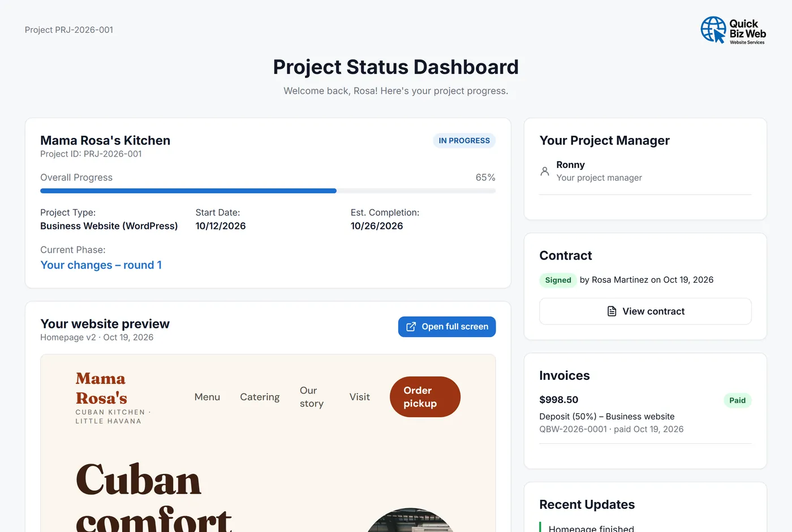Click the overall progress bar

point(268,191)
